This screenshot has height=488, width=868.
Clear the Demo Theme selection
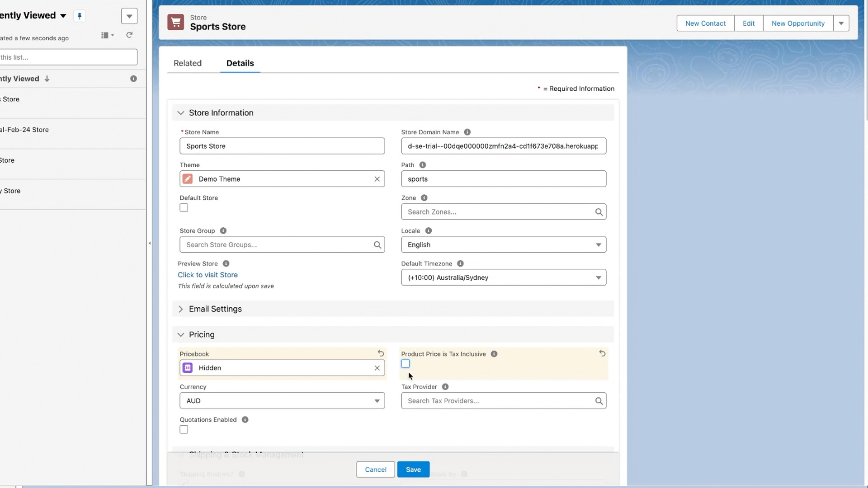(x=377, y=179)
